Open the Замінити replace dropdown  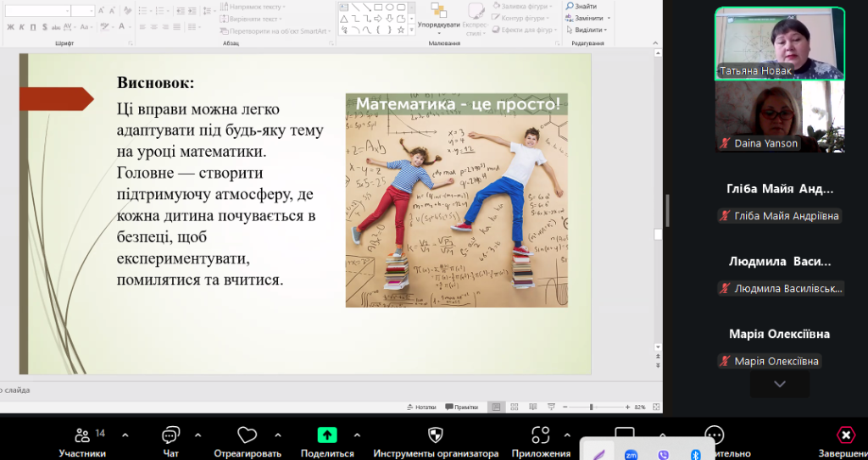point(588,18)
